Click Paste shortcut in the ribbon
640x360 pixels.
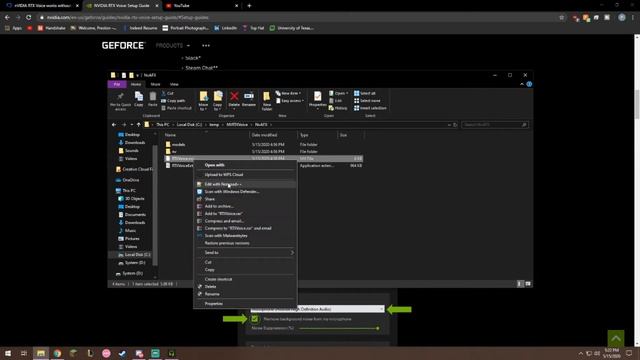tap(176, 108)
